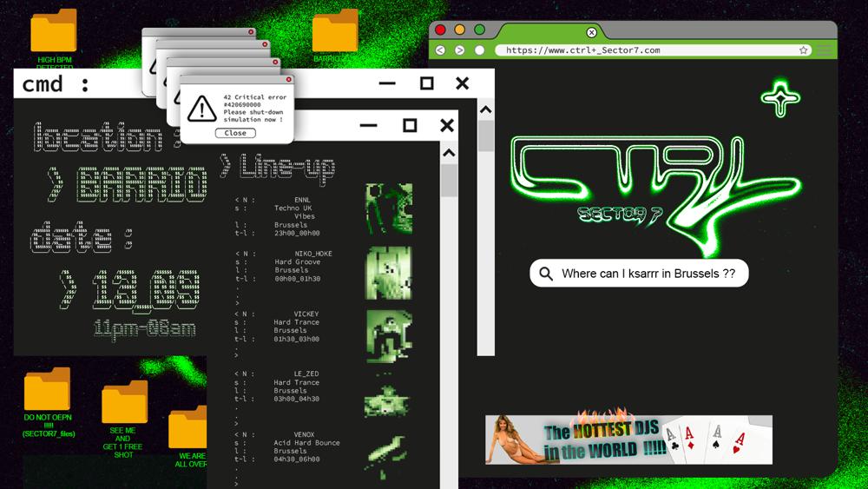The image size is (868, 489).
Task: Click the magnifier icon in the search box
Action: coord(546,274)
